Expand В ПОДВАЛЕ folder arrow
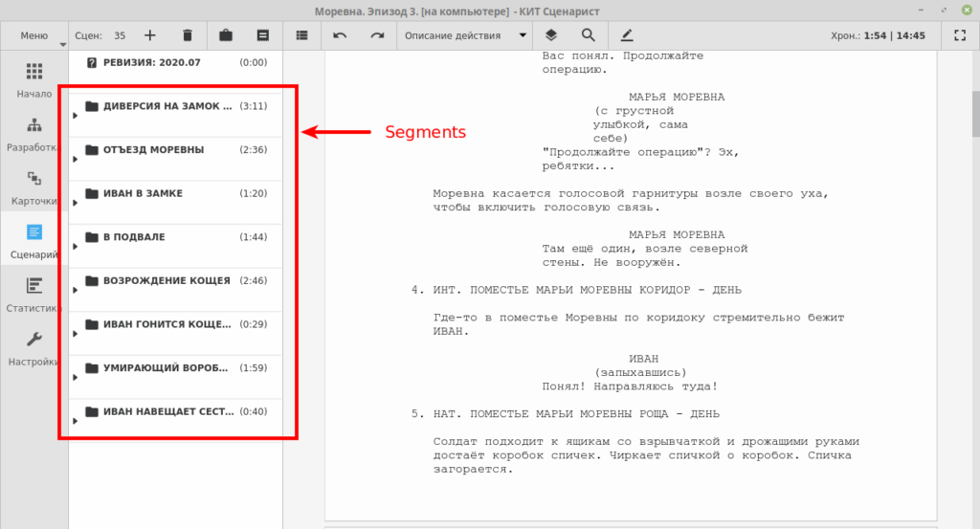The height and width of the screenshot is (529, 980). tap(75, 247)
